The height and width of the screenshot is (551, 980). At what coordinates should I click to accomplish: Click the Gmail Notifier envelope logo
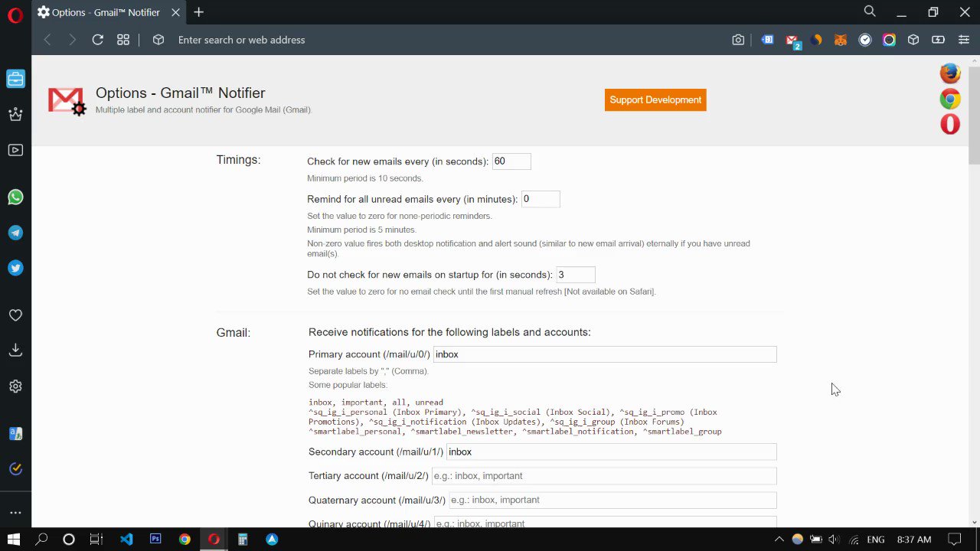pos(67,100)
